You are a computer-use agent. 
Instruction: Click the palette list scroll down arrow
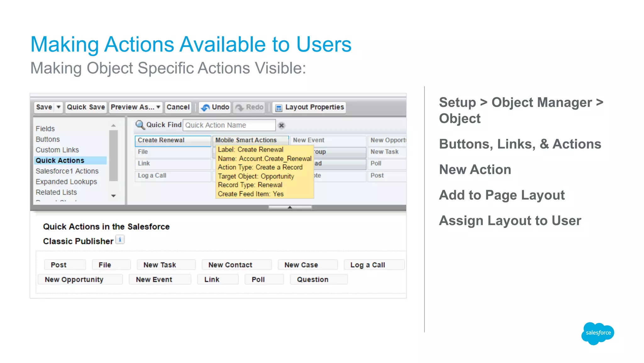point(114,196)
